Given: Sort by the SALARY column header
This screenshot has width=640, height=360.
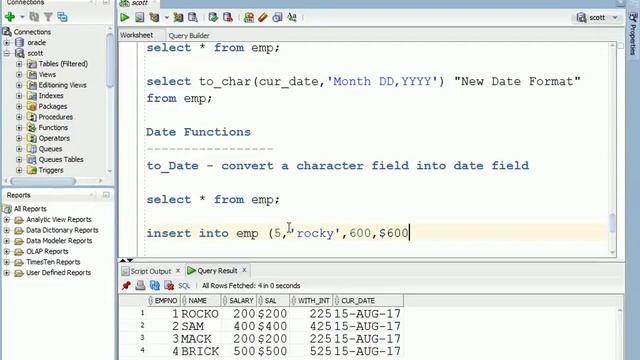Looking at the screenshot, I should pyautogui.click(x=238, y=300).
